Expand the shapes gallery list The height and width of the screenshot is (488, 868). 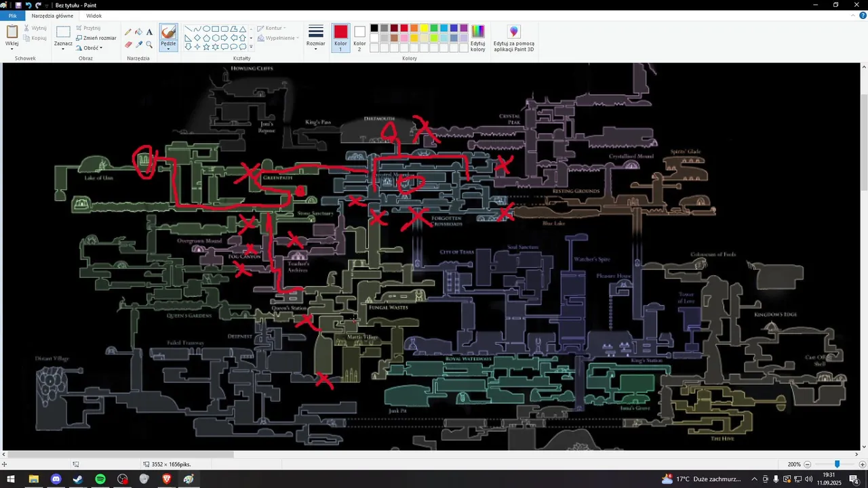point(251,47)
